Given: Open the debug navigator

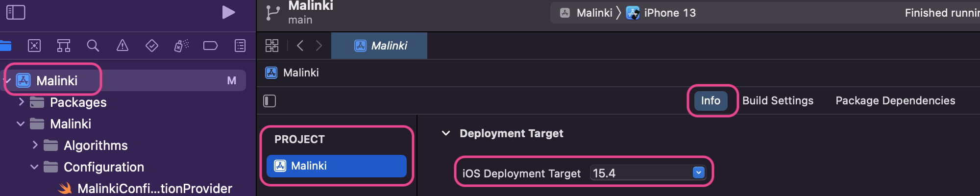Looking at the screenshot, I should pos(181,46).
